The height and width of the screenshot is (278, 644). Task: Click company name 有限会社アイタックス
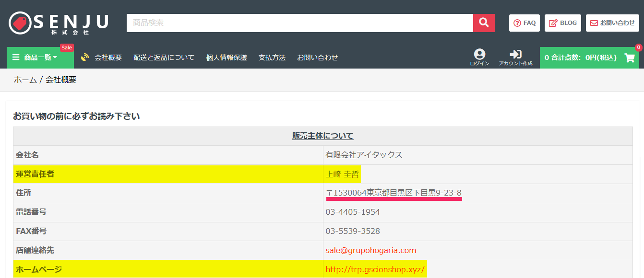(x=364, y=155)
